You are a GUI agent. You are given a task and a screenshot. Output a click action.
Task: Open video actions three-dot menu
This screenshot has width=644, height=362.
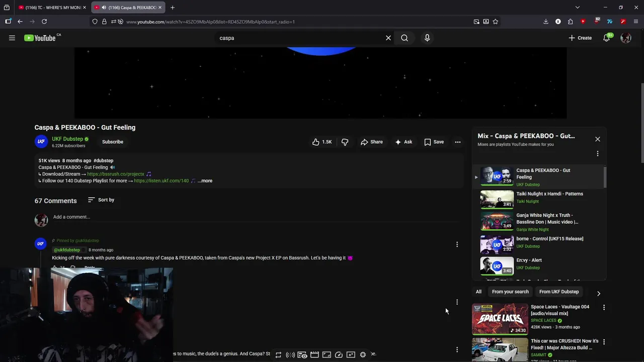(x=458, y=142)
